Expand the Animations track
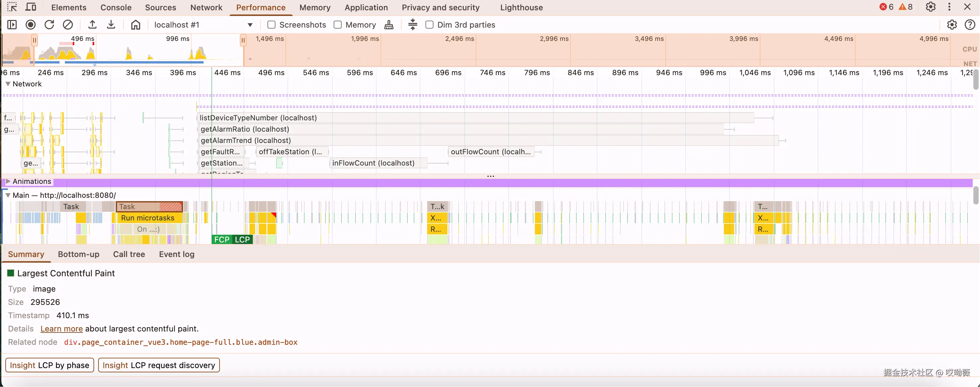This screenshot has height=387, width=980. click(x=8, y=181)
